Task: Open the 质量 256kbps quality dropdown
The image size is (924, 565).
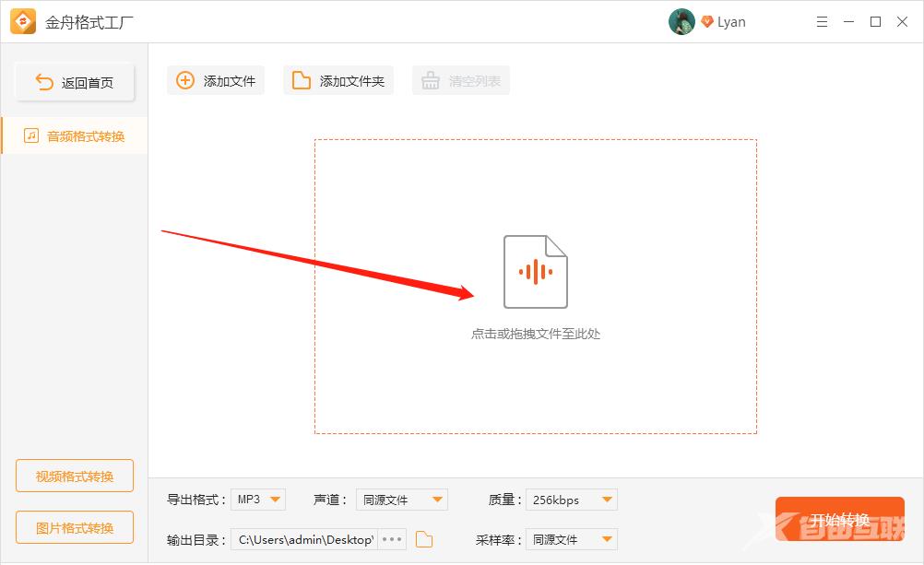Action: click(x=572, y=500)
